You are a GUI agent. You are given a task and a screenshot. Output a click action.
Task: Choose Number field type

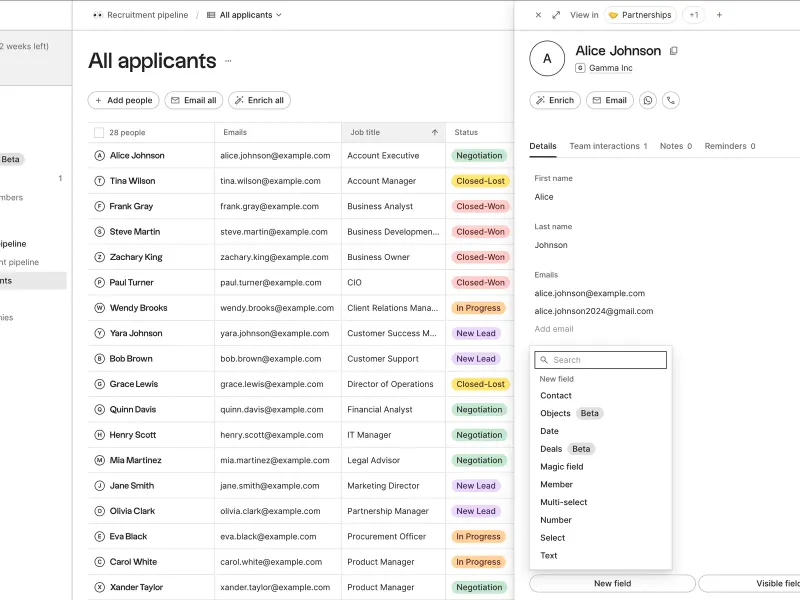tap(601, 520)
